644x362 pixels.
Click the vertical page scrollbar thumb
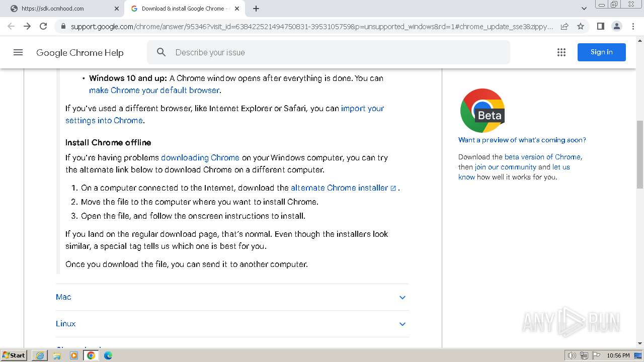pyautogui.click(x=640, y=154)
